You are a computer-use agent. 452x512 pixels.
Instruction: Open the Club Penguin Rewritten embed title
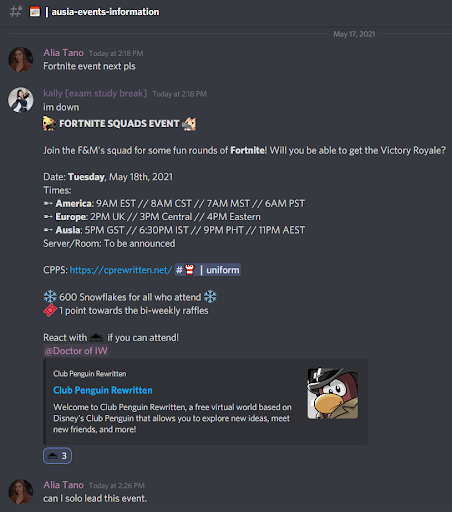pyautogui.click(x=103, y=390)
